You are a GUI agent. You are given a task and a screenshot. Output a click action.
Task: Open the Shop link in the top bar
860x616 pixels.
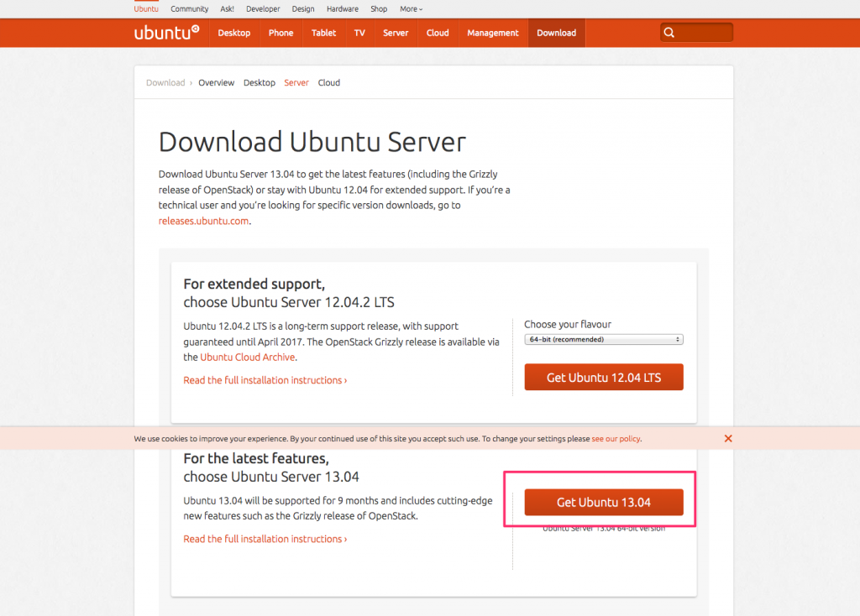tap(379, 8)
